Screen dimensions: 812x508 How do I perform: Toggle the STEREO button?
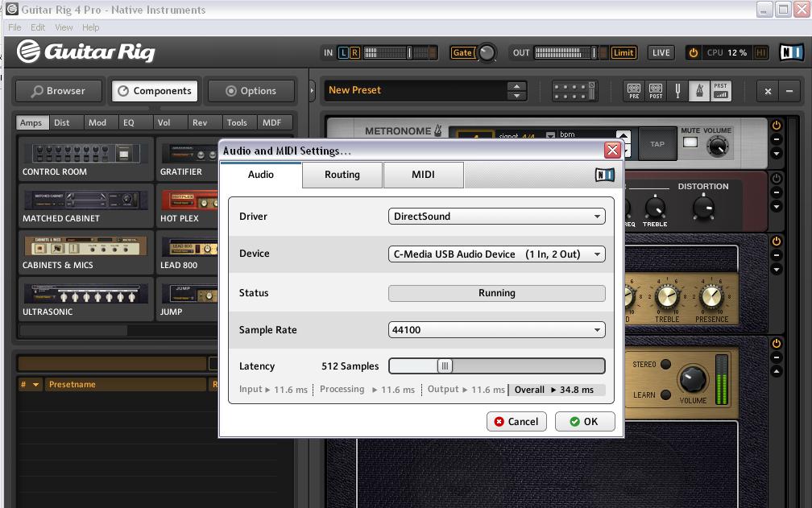666,364
